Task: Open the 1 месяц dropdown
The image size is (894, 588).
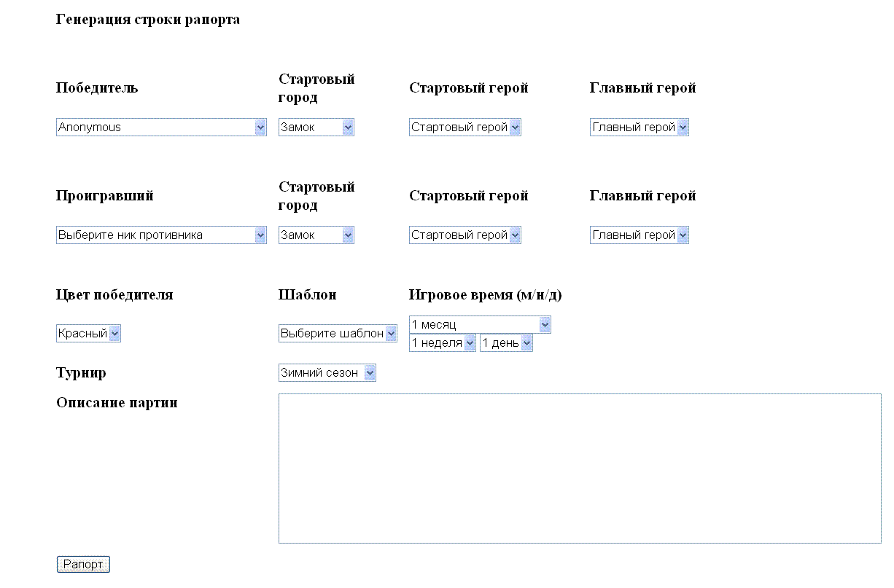Action: 480,324
